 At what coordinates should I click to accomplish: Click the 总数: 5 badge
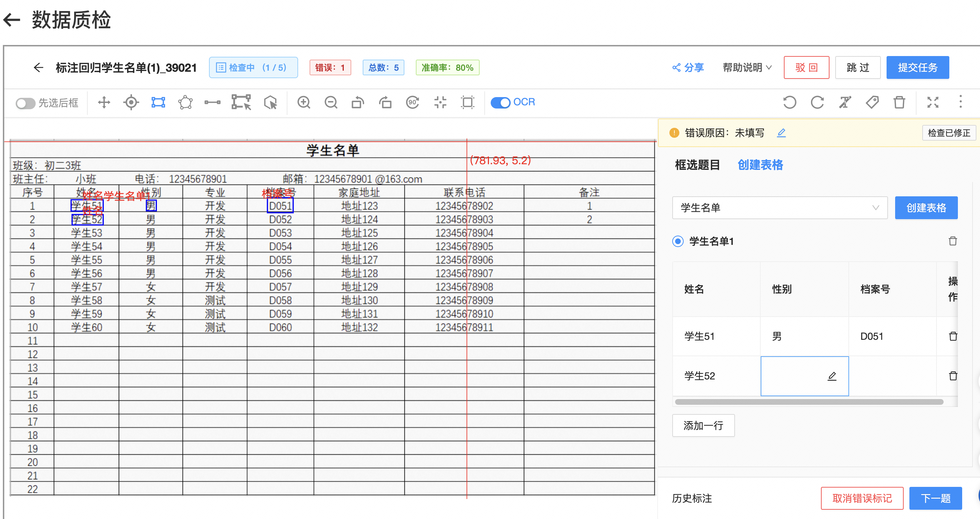(x=383, y=68)
